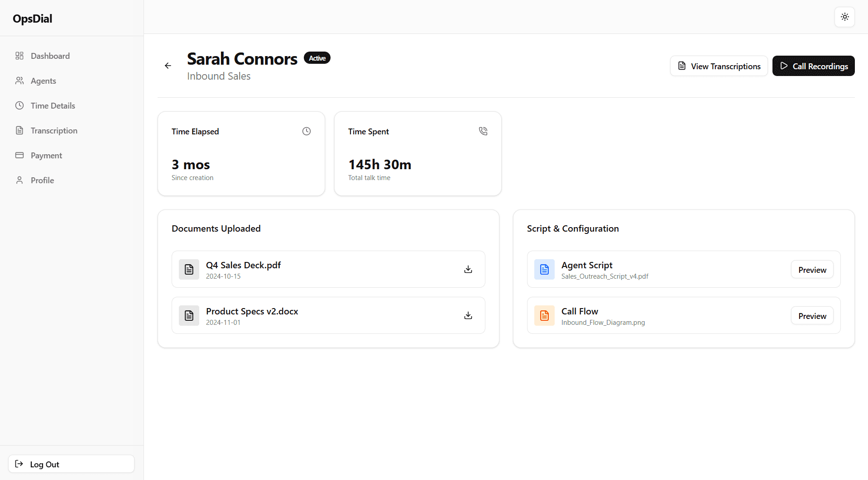
Task: Select the Agents icon in sidebar
Action: coord(19,81)
